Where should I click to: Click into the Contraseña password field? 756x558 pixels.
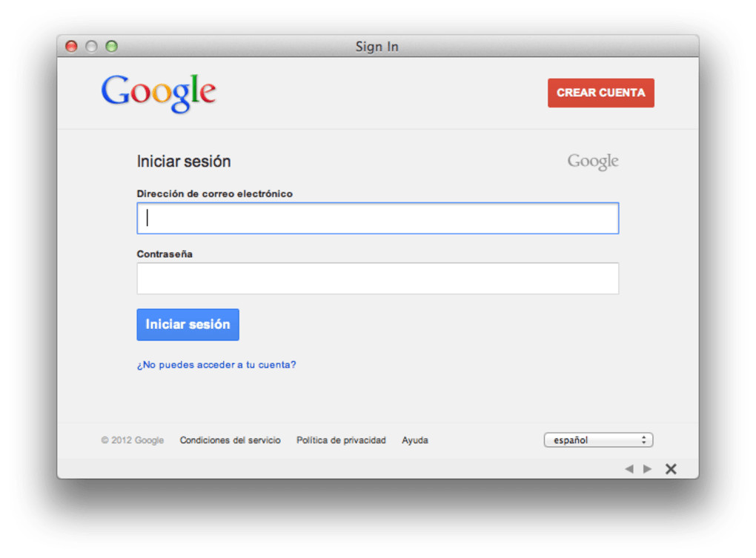[377, 279]
